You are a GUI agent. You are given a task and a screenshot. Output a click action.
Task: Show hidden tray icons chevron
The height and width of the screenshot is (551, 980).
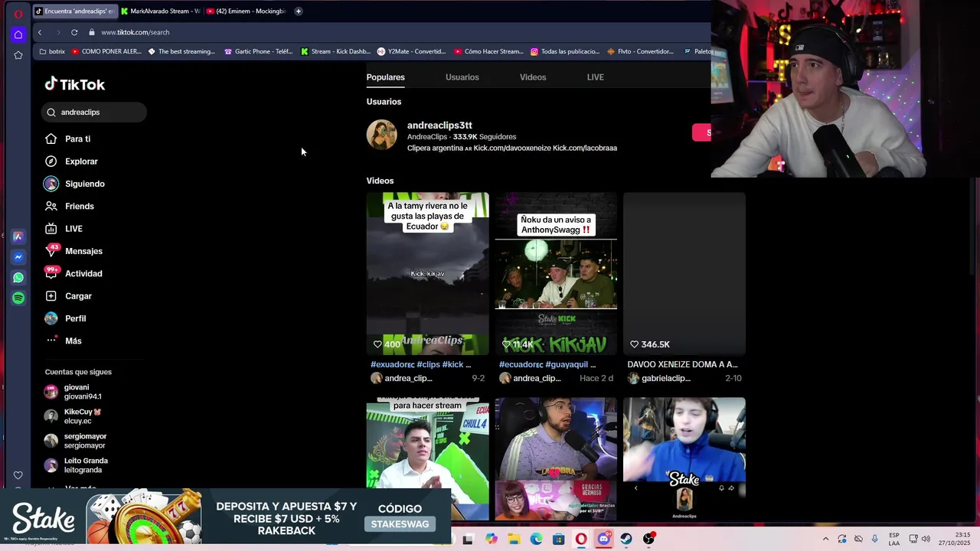pyautogui.click(x=825, y=539)
